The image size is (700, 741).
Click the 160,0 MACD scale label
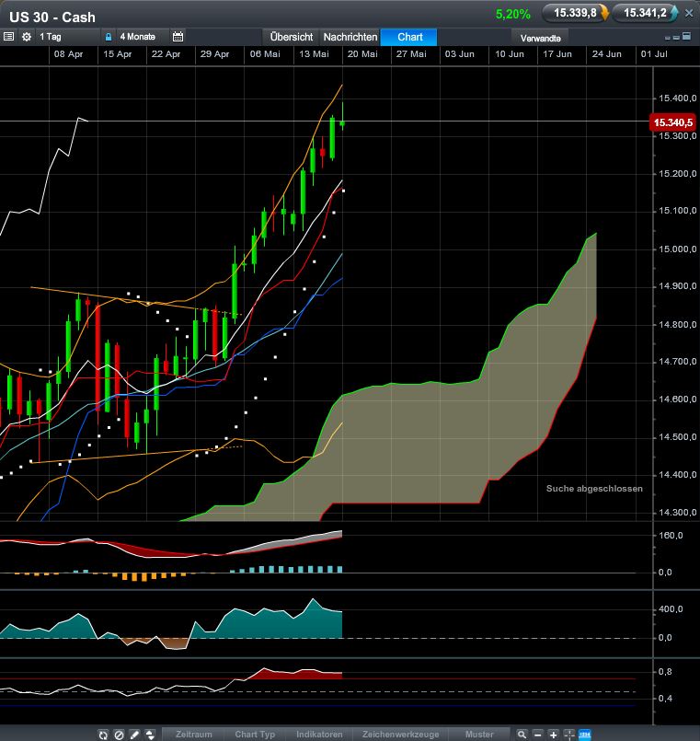671,536
